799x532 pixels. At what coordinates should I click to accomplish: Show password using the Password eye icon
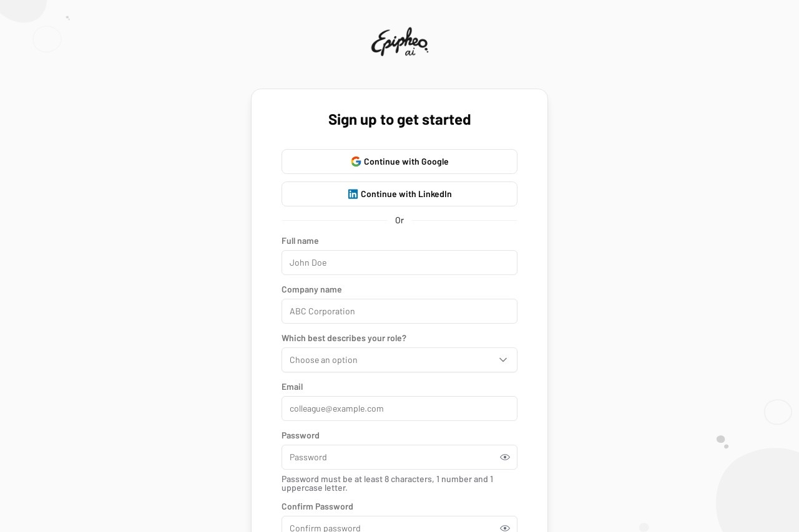coord(505,457)
